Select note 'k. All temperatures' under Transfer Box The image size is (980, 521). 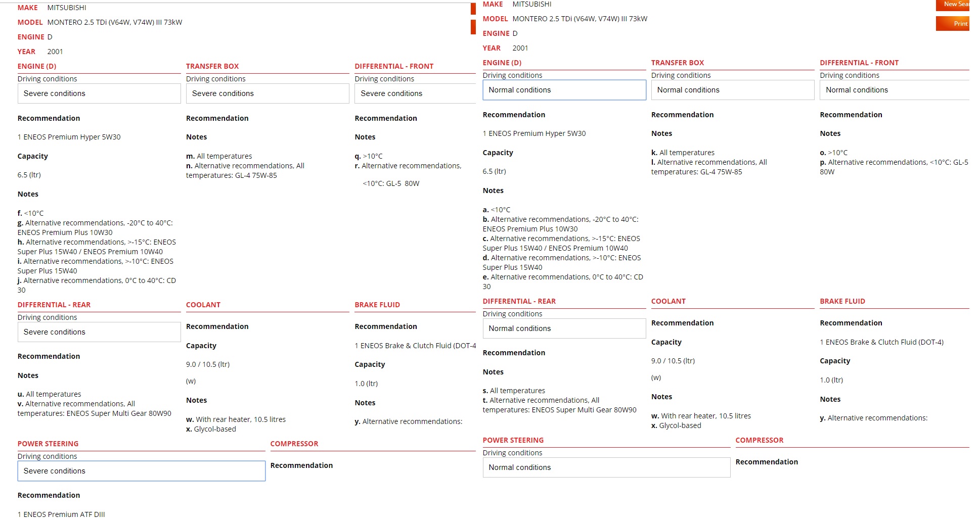point(683,153)
